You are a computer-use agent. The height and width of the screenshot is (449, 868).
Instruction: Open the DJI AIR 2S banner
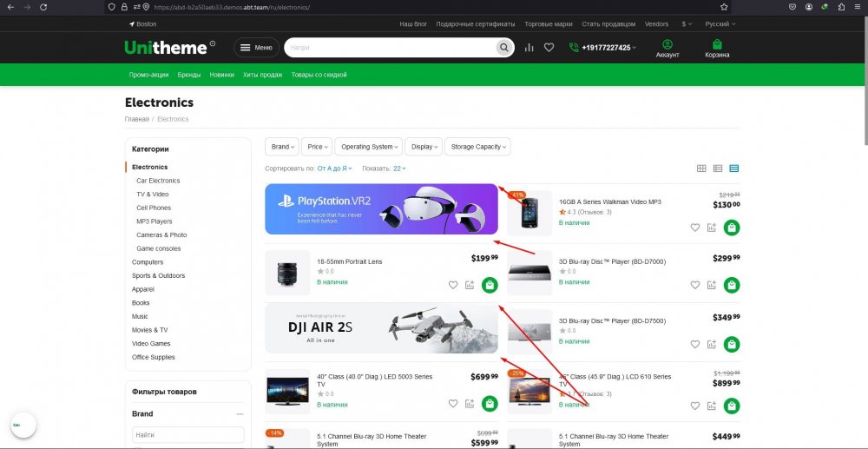pos(381,327)
